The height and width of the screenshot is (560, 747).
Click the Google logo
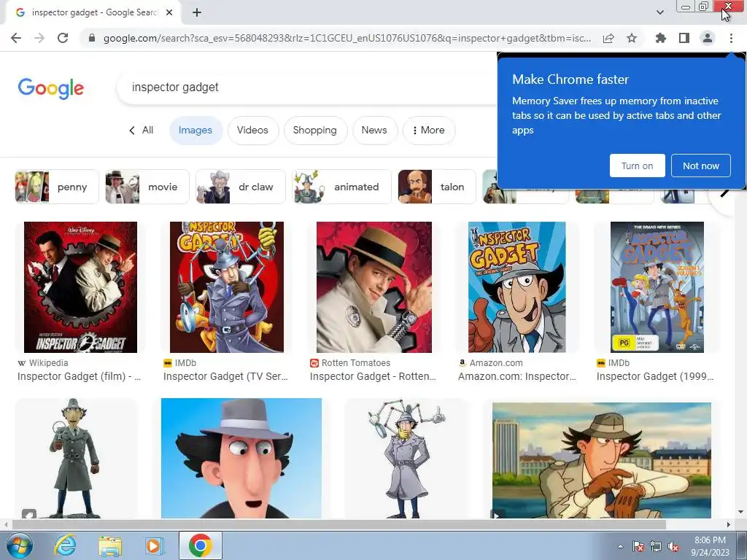click(x=51, y=88)
